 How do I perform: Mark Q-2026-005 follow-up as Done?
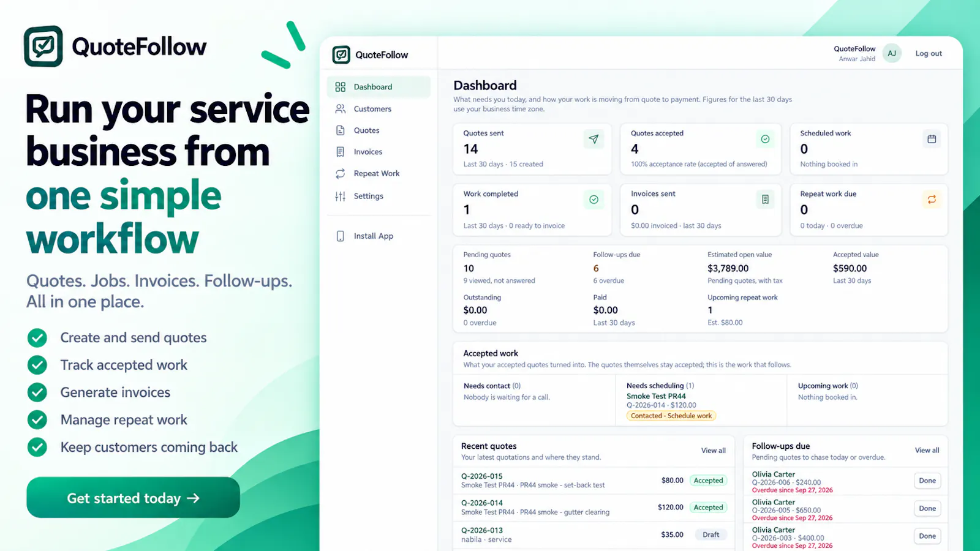(927, 508)
